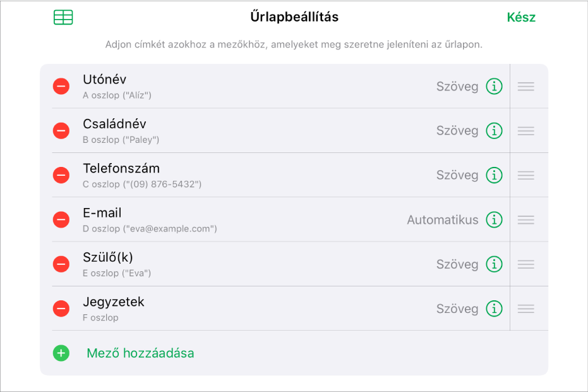Tap the reorder handle beside Utónév

(528, 86)
